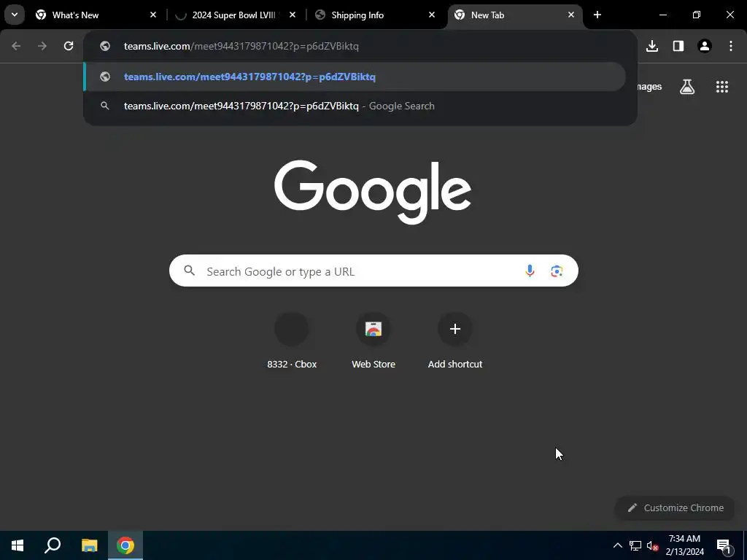Click the Chrome taskbar icon

coord(125,545)
